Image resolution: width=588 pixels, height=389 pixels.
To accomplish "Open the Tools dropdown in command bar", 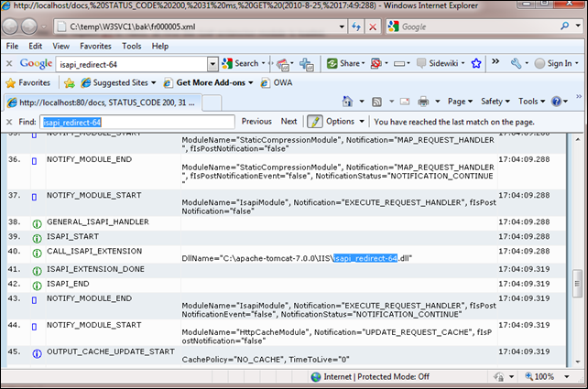I will (x=531, y=102).
